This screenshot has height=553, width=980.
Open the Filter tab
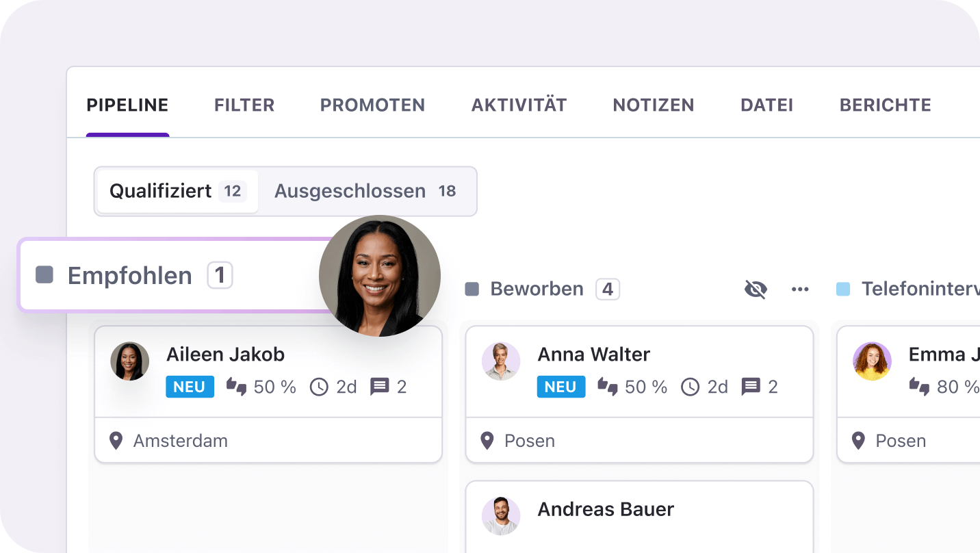[244, 105]
